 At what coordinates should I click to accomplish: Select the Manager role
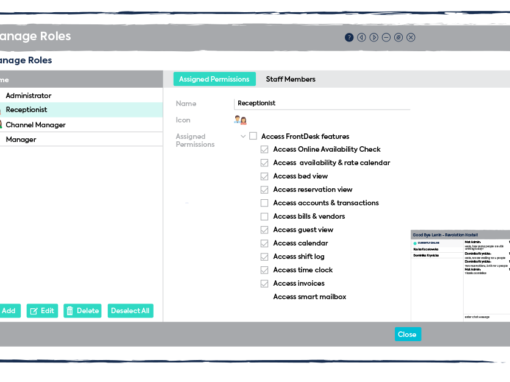click(x=81, y=139)
